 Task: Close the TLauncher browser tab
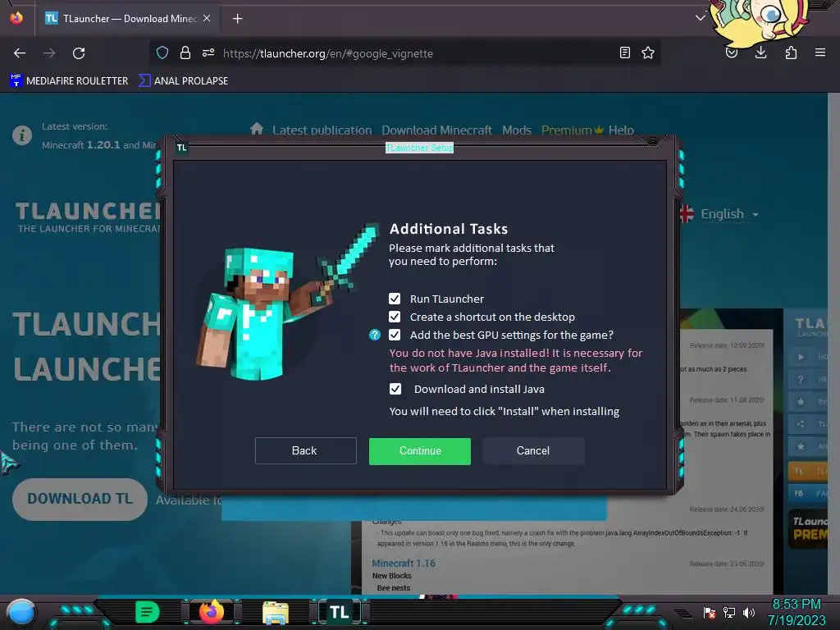207,18
